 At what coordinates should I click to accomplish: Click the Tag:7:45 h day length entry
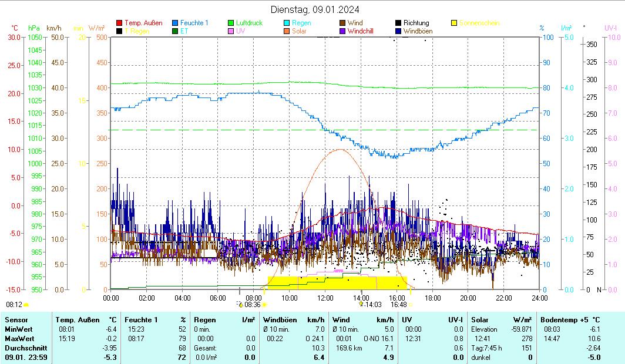point(486,348)
